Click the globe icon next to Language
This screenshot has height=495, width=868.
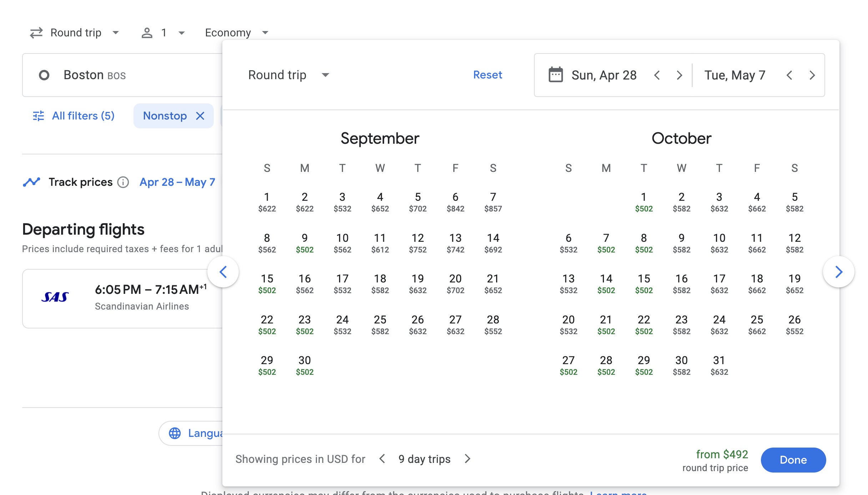[x=175, y=433]
